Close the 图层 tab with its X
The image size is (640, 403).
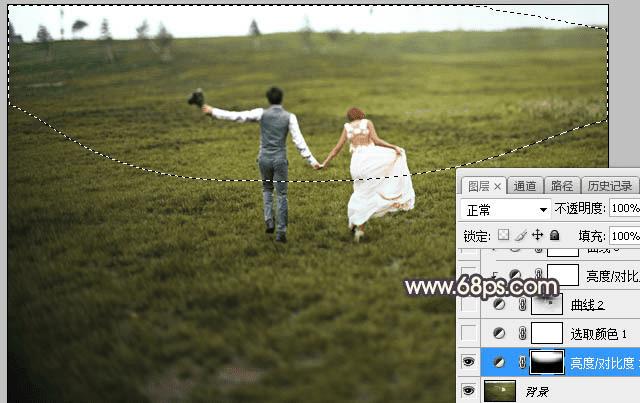tap(498, 187)
